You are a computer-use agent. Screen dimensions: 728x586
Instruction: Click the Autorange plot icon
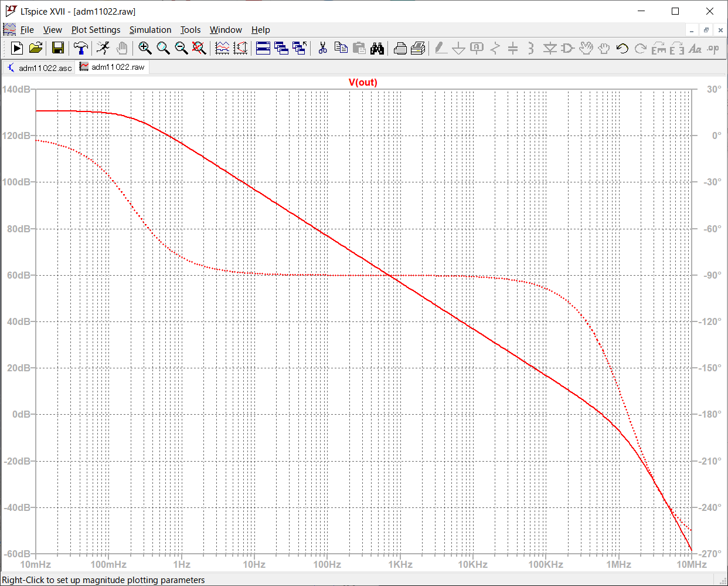222,48
